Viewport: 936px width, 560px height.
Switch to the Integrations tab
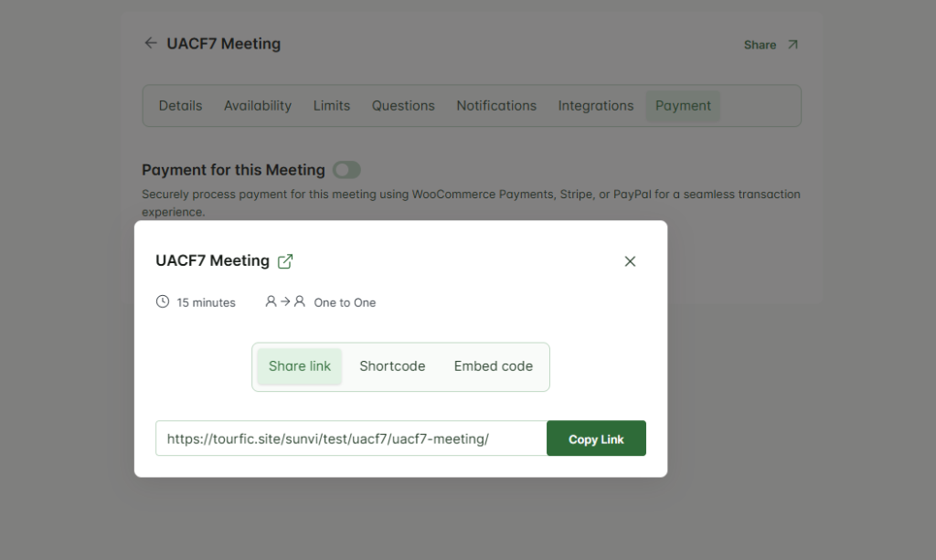coord(596,106)
